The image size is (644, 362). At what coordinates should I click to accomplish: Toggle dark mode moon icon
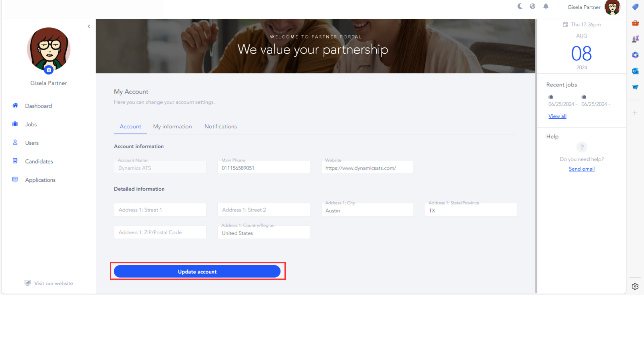pos(520,6)
